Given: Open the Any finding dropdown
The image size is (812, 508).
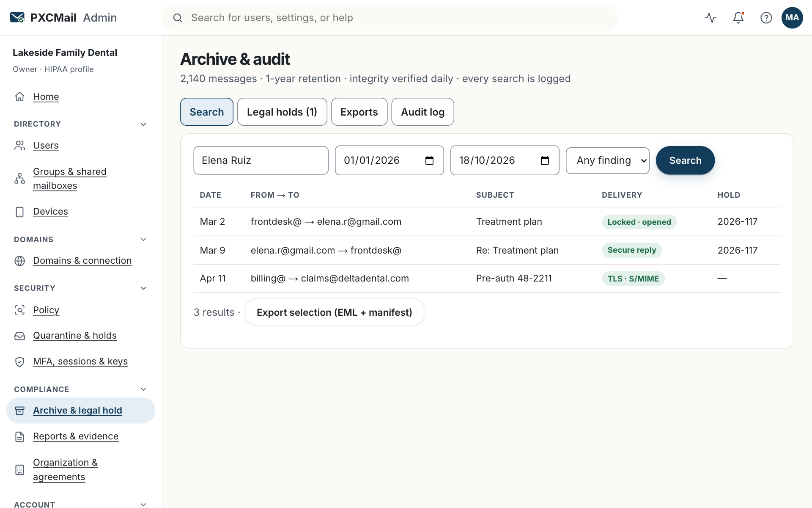Looking at the screenshot, I should 607,160.
